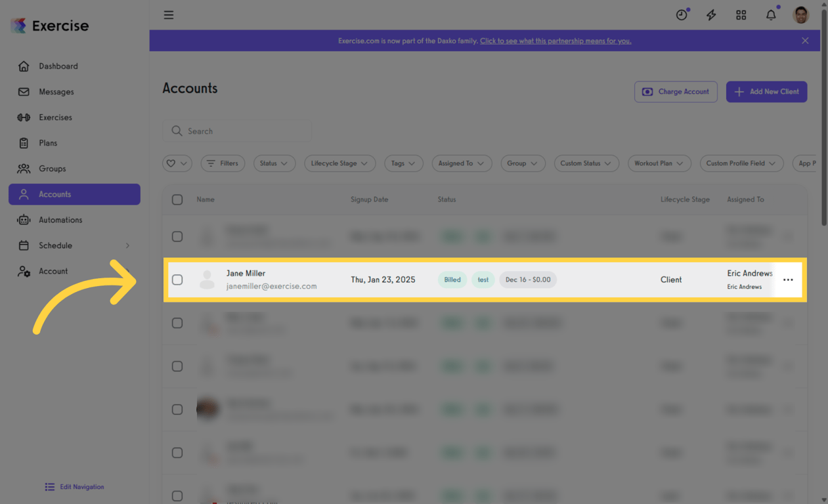Open the Lifecycle Stage filter dropdown

pos(339,163)
